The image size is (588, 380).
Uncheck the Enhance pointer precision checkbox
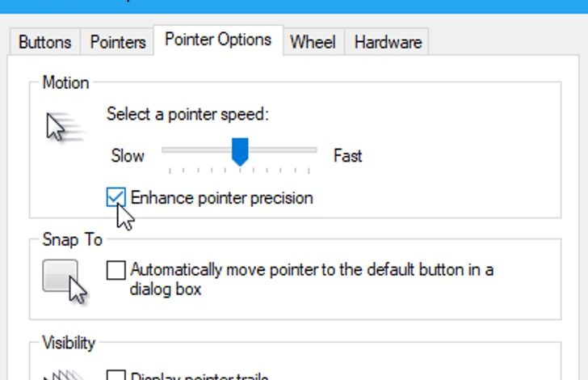pyautogui.click(x=115, y=197)
